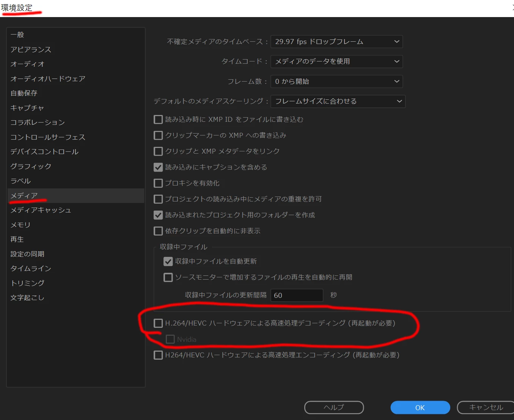Open the デフォルトのメディアスケーリング dropdown

click(x=338, y=101)
